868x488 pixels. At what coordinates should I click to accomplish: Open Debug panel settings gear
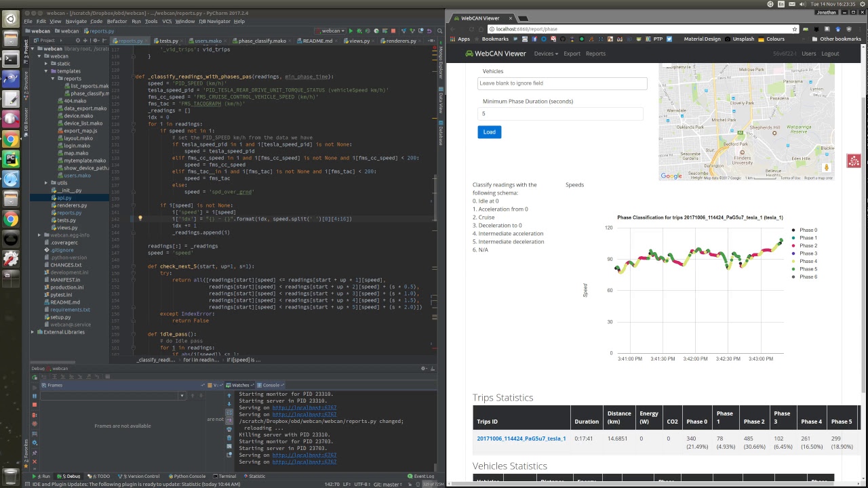coord(424,369)
